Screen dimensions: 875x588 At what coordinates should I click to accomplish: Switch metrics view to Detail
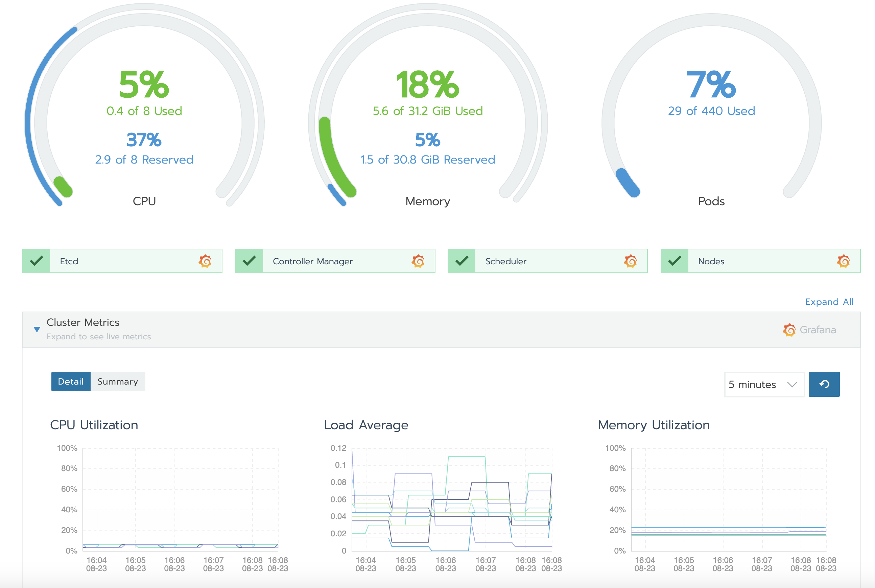pos(71,382)
